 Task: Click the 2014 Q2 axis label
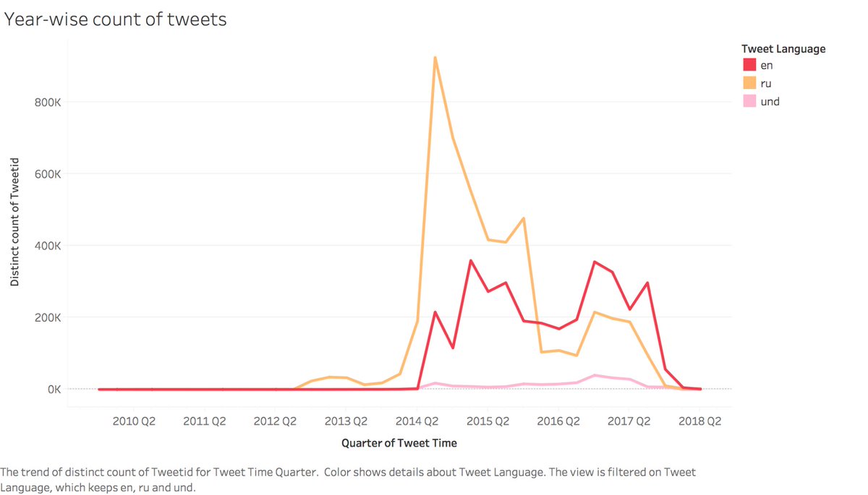coord(418,421)
